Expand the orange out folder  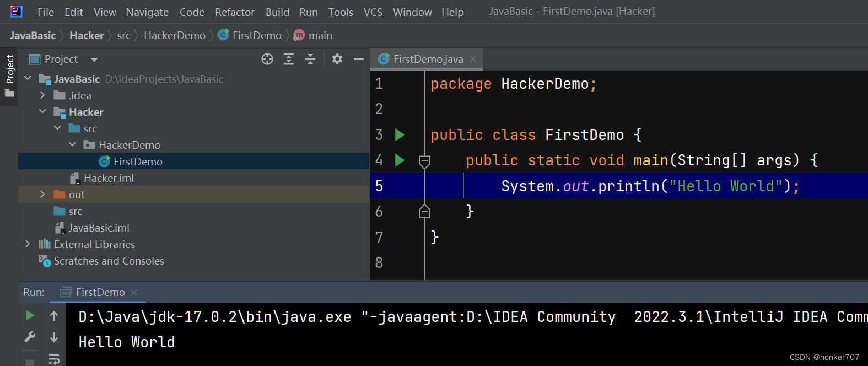[42, 195]
